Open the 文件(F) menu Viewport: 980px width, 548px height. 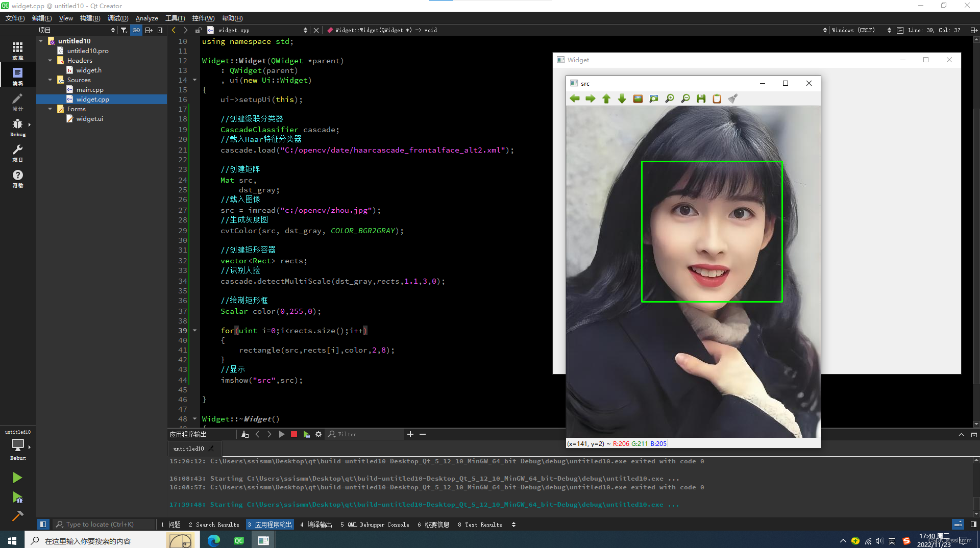15,18
